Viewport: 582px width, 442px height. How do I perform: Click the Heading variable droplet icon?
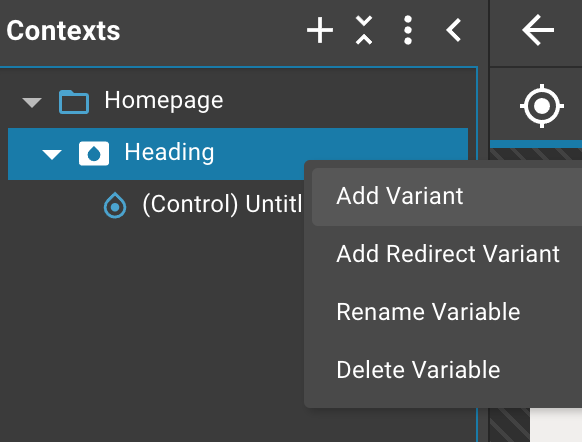pos(94,153)
